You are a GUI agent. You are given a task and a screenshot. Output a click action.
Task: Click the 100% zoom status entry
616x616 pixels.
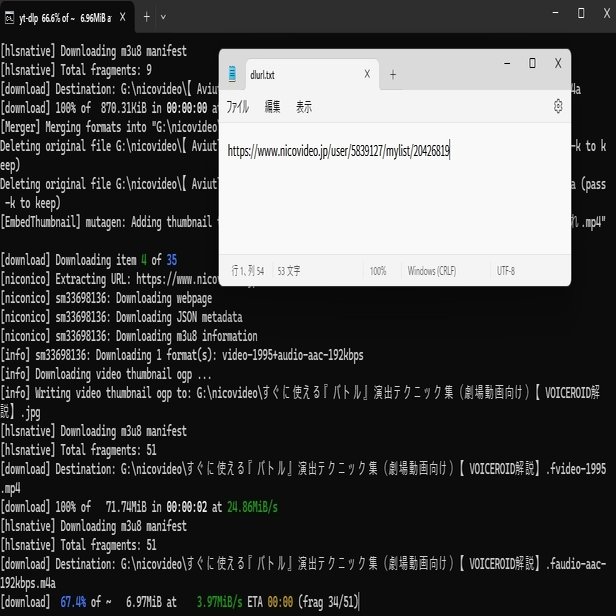[x=378, y=271]
